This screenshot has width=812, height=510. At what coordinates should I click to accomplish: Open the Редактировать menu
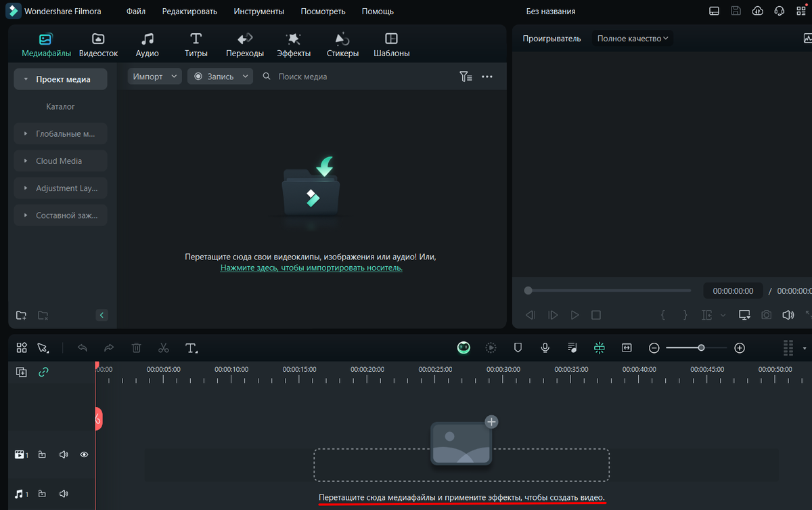pos(189,12)
